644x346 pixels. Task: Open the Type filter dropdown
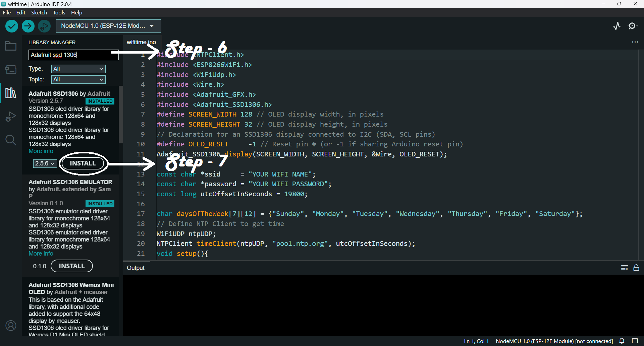(x=78, y=69)
